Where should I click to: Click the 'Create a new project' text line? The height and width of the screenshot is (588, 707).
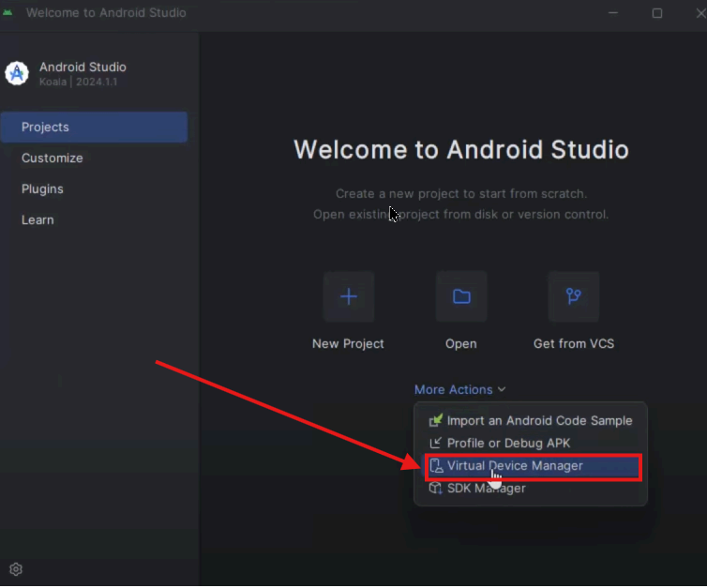tap(461, 194)
